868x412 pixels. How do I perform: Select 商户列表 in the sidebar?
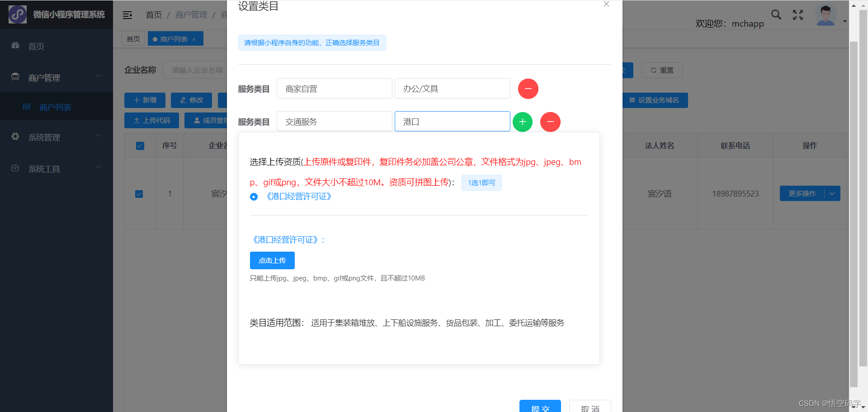[57, 107]
